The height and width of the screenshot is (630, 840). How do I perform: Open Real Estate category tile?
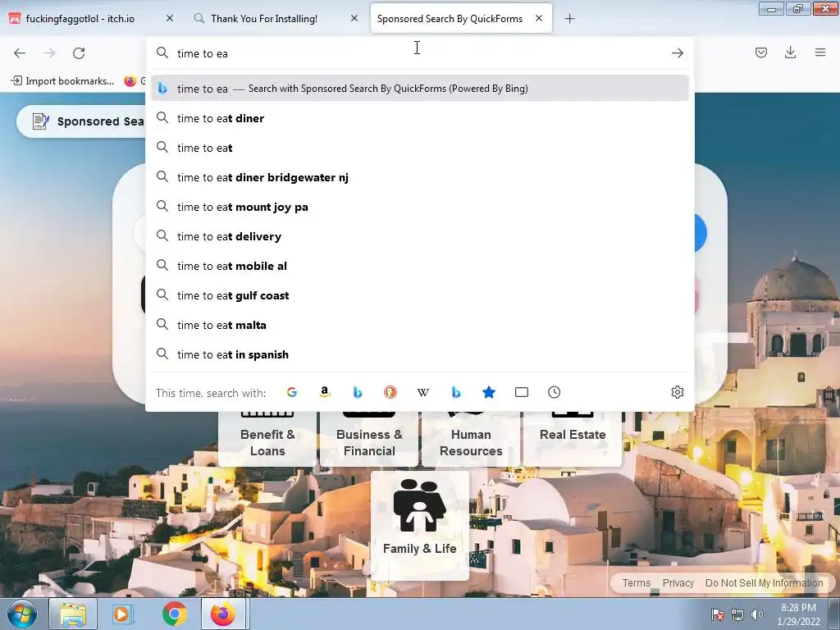click(x=573, y=438)
